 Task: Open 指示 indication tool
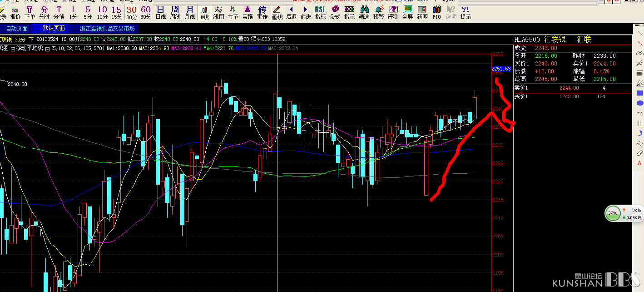coord(349,12)
